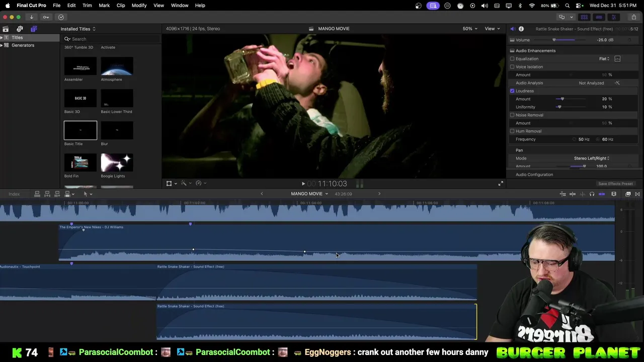Open the effects browser icon
This screenshot has width=644, height=362.
pyautogui.click(x=628, y=194)
